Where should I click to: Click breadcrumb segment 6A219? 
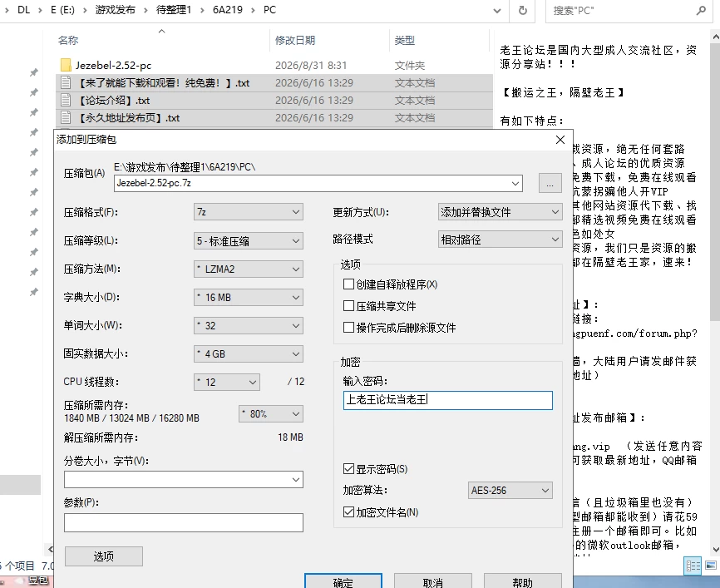tap(227, 10)
